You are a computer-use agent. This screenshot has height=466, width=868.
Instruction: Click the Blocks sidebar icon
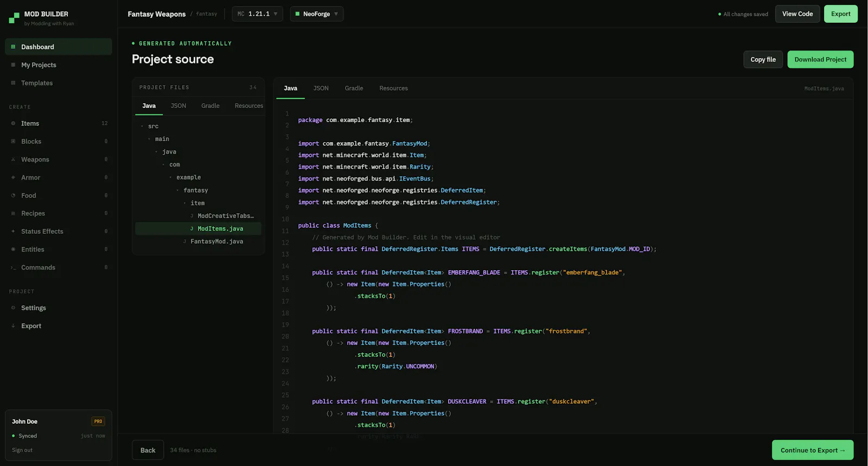(x=13, y=141)
